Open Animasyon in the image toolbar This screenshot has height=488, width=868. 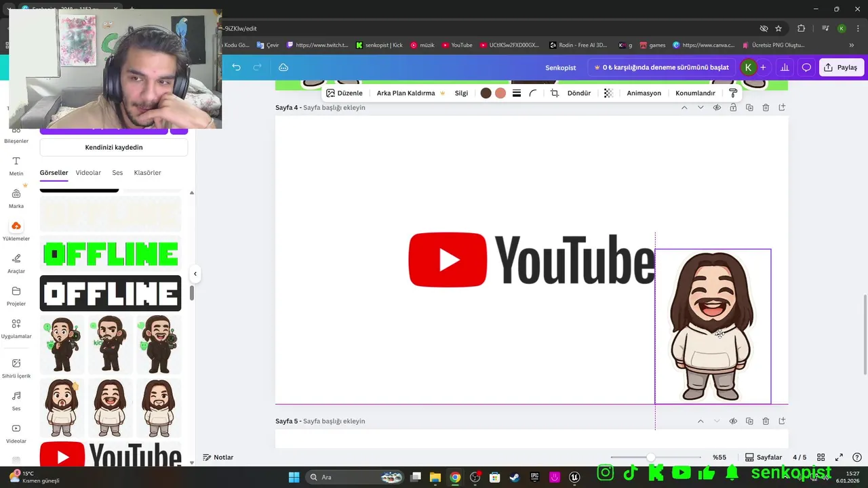pos(644,93)
